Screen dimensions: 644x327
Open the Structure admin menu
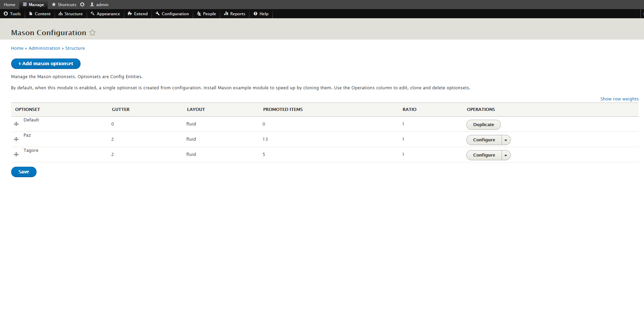pyautogui.click(x=70, y=14)
